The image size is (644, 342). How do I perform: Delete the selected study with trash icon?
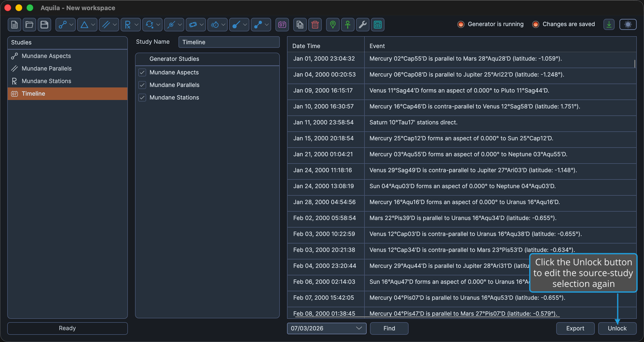[x=315, y=25]
